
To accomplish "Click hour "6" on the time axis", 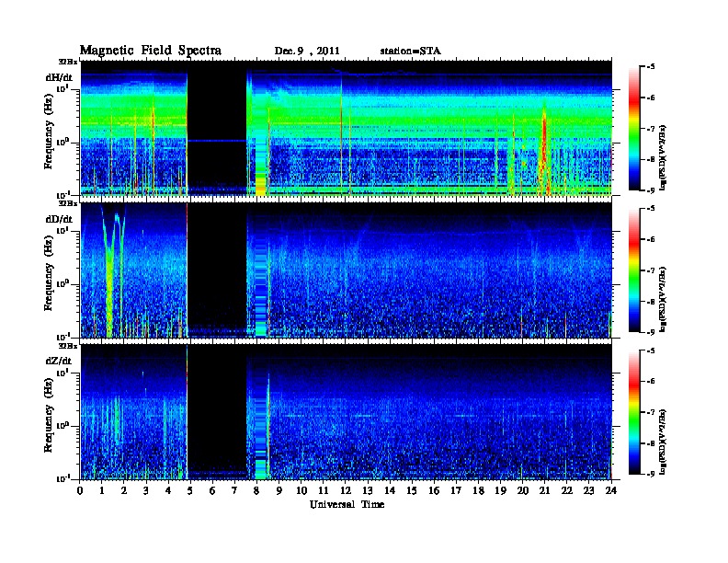I will click(x=212, y=490).
